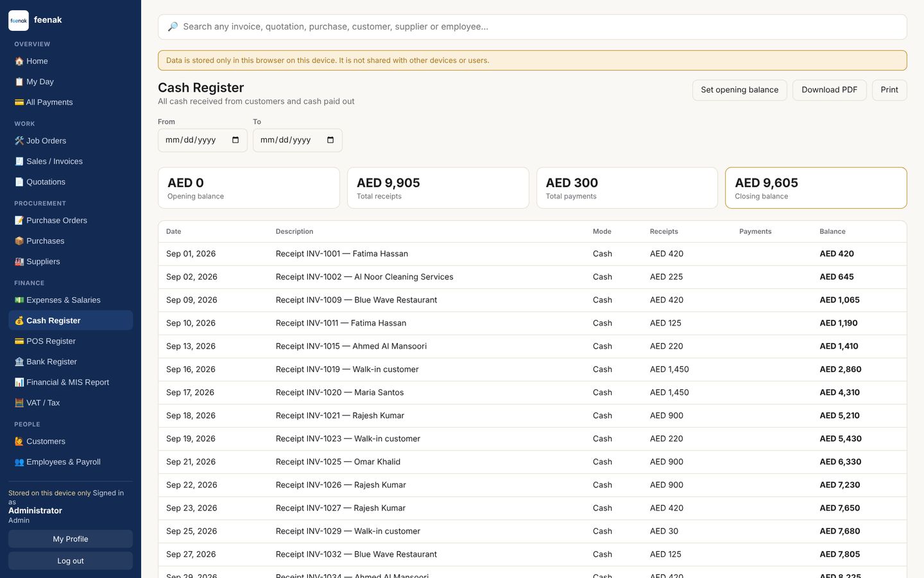Focus the global search field
The height and width of the screenshot is (578, 924).
click(533, 27)
